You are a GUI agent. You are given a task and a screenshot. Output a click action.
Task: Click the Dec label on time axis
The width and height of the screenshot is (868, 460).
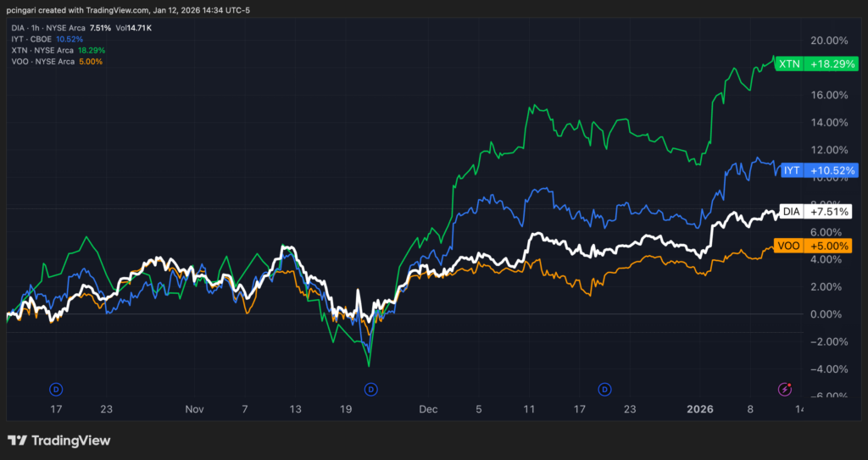click(x=427, y=408)
